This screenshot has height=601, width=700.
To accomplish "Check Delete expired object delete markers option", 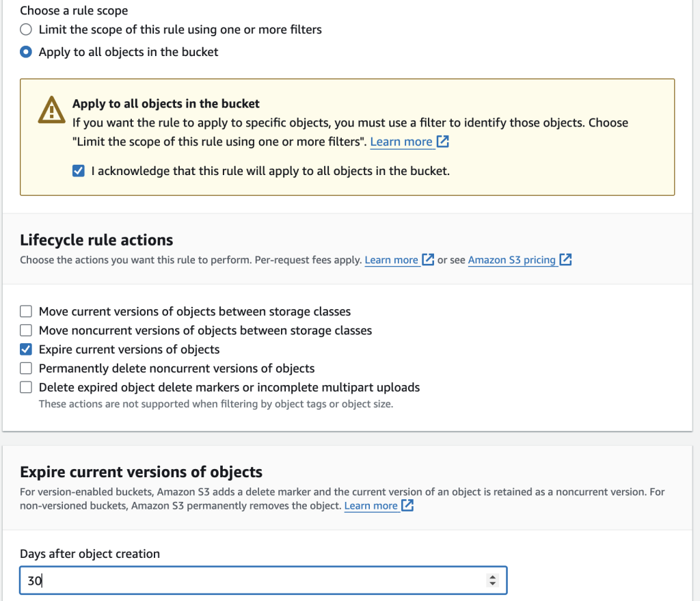I will [x=25, y=387].
